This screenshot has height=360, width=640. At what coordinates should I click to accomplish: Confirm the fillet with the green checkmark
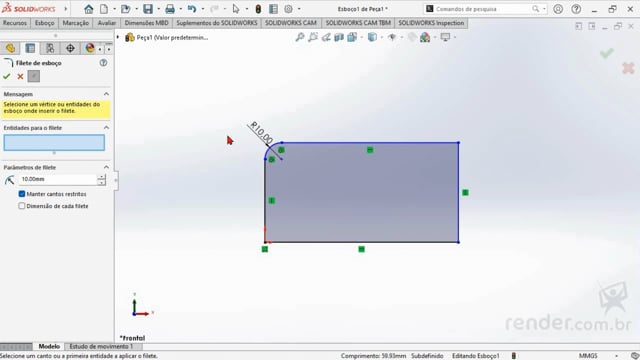click(x=7, y=76)
